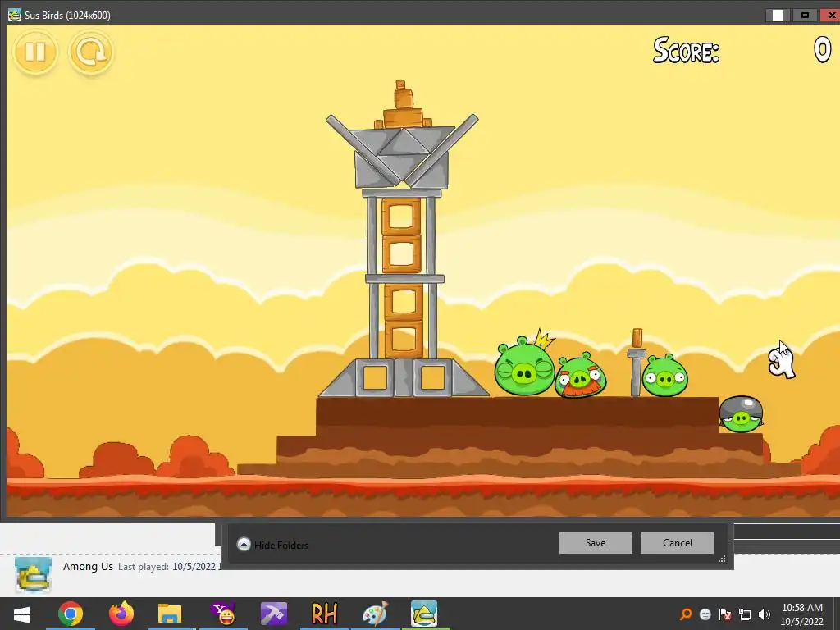Click the Sus Birds window title icon
The width and height of the screenshot is (840, 630).
coord(15,15)
